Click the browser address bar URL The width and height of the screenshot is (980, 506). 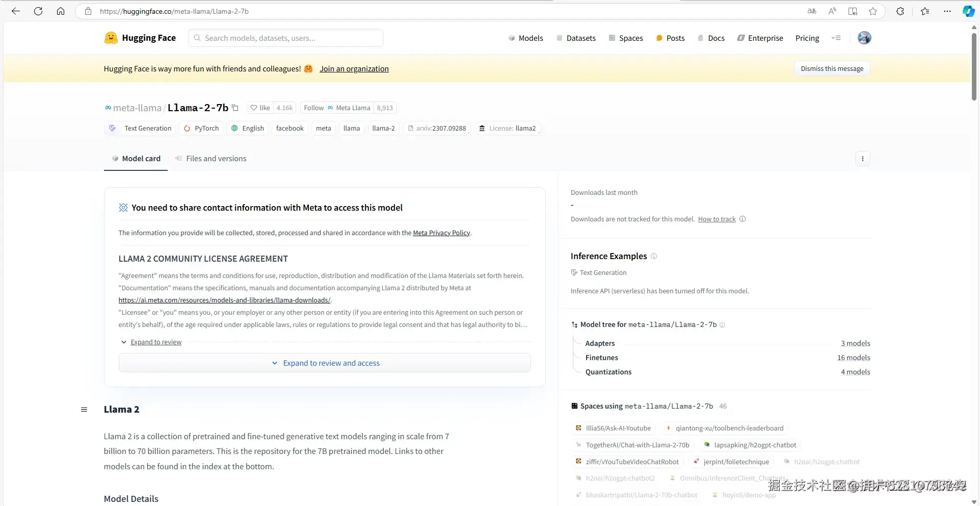(174, 11)
